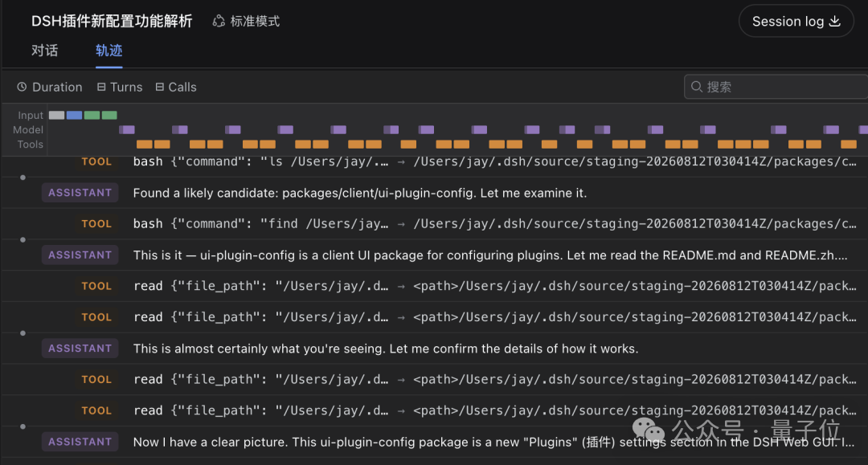This screenshot has height=465, width=868.
Task: Open the 'This is it — ui-plugin-config' assistant message
Action: pyautogui.click(x=434, y=255)
